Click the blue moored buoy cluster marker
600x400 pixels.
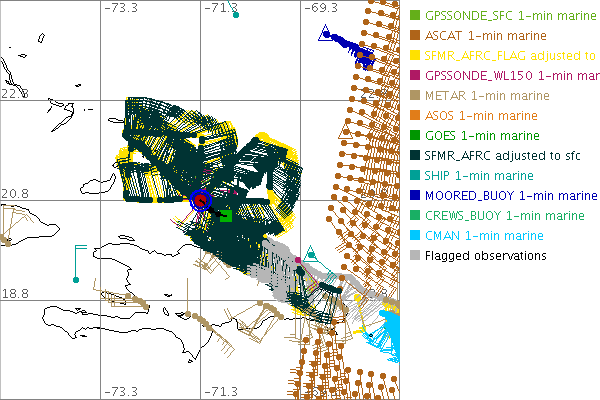click(x=367, y=60)
